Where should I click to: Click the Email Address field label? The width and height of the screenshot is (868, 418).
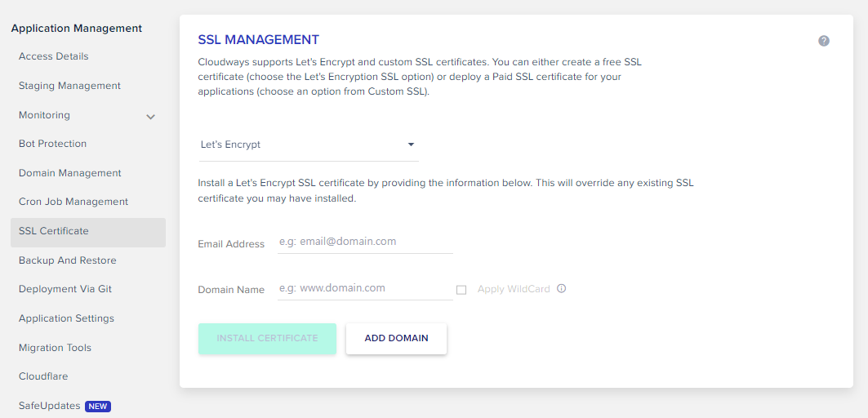pyautogui.click(x=231, y=243)
